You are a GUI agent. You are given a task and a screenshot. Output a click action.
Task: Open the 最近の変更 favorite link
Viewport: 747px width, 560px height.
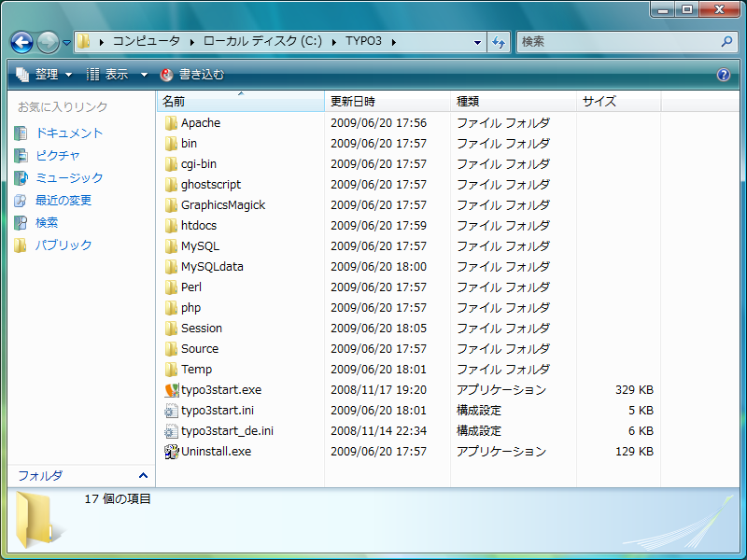pyautogui.click(x=63, y=200)
